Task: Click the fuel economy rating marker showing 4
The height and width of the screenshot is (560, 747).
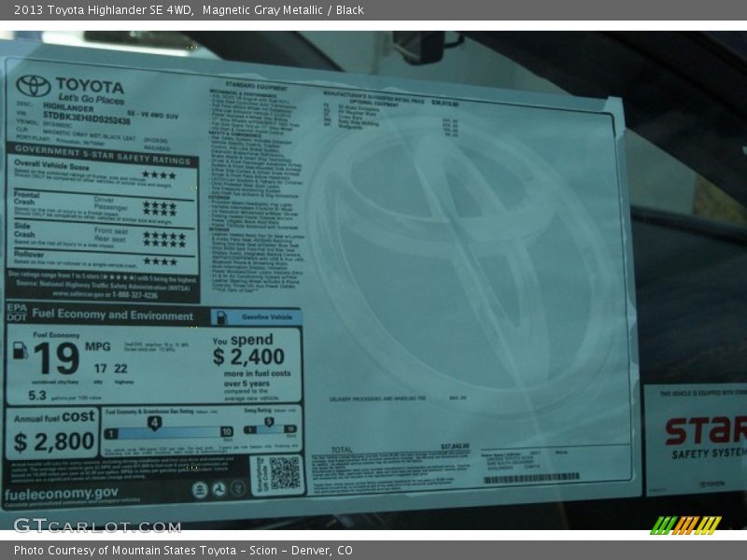Action: point(154,423)
